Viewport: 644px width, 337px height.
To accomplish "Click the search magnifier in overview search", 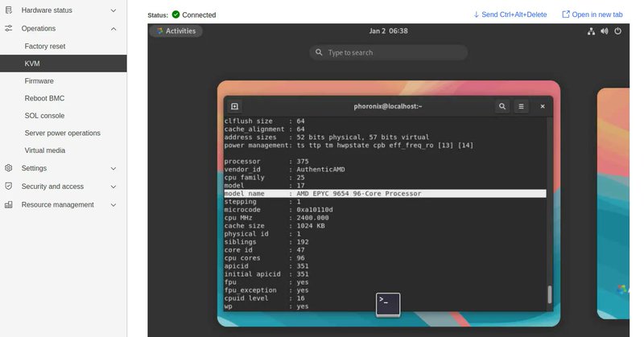I will point(319,52).
